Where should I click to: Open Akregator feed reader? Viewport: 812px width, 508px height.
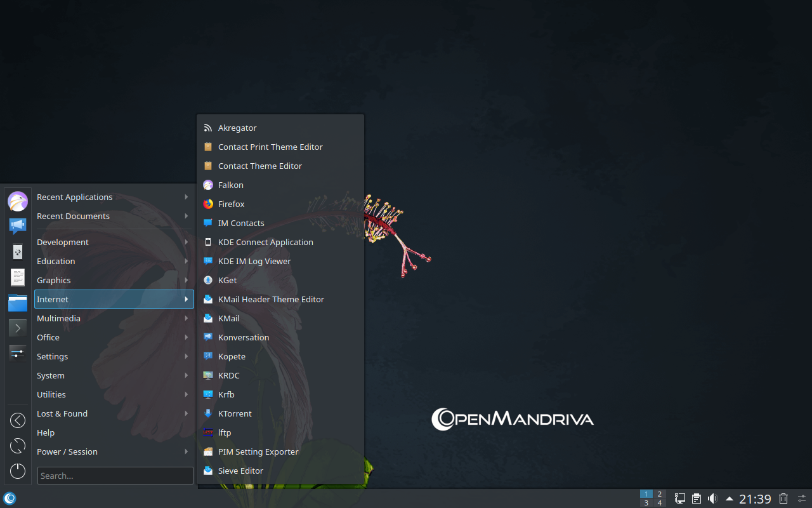tap(237, 128)
